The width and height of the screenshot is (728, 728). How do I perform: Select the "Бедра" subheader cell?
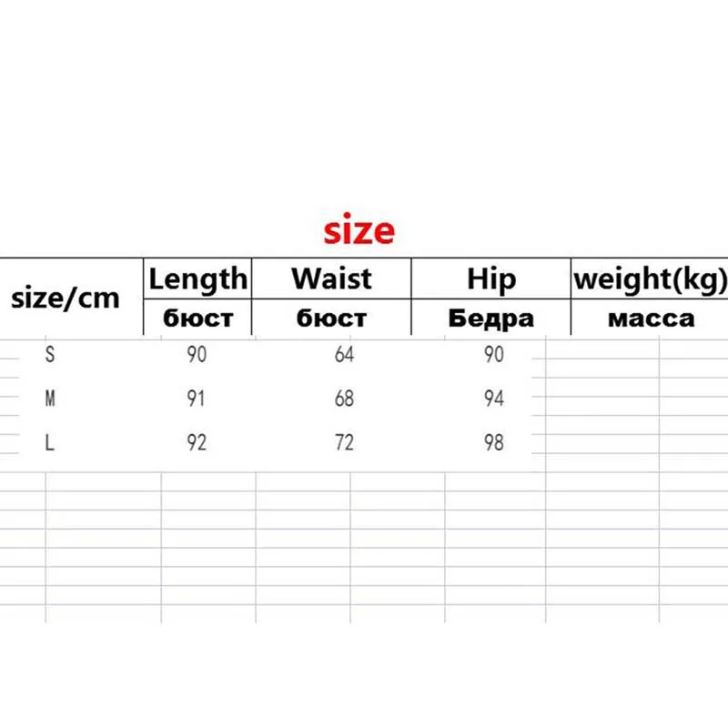[x=491, y=318]
